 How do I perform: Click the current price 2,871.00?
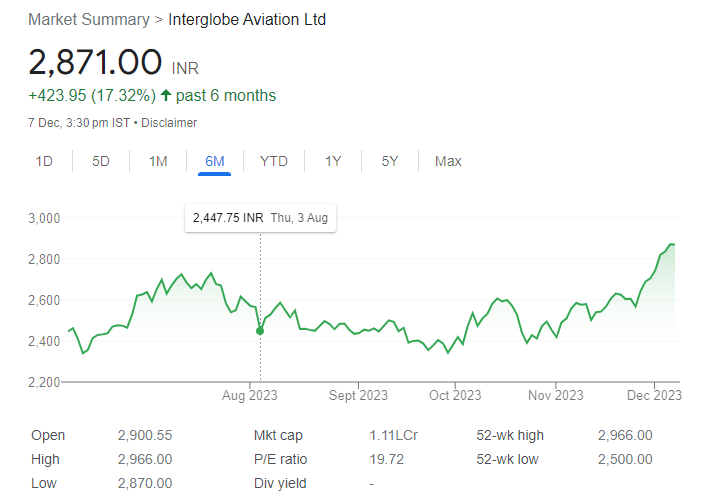pyautogui.click(x=95, y=62)
